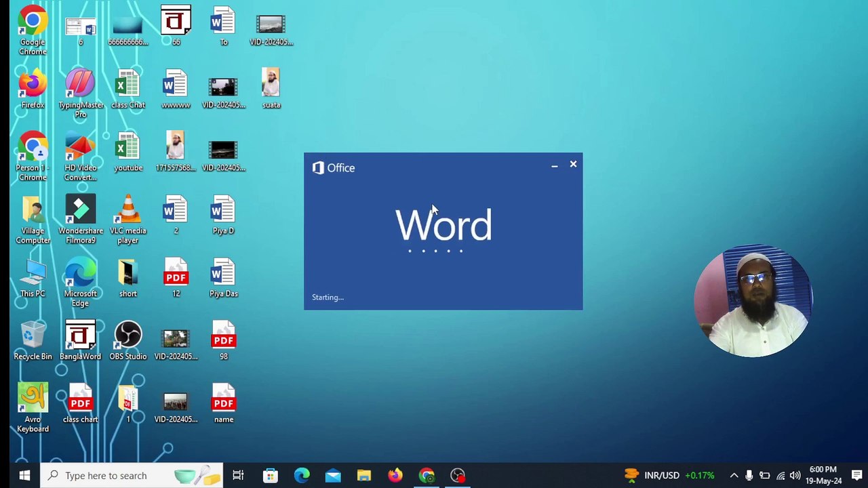Image resolution: width=868 pixels, height=488 pixels.
Task: Click the microphone tray icon
Action: click(749, 476)
